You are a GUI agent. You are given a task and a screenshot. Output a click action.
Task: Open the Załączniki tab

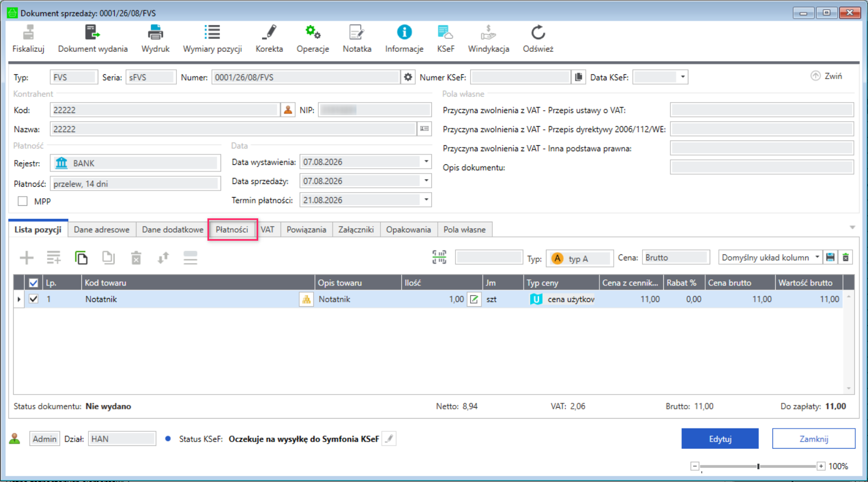tap(356, 229)
